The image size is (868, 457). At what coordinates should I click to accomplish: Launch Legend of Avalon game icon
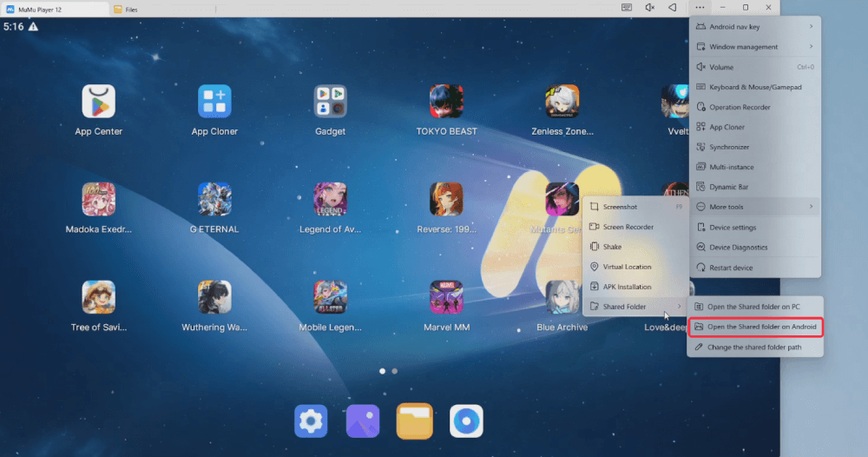(x=331, y=200)
